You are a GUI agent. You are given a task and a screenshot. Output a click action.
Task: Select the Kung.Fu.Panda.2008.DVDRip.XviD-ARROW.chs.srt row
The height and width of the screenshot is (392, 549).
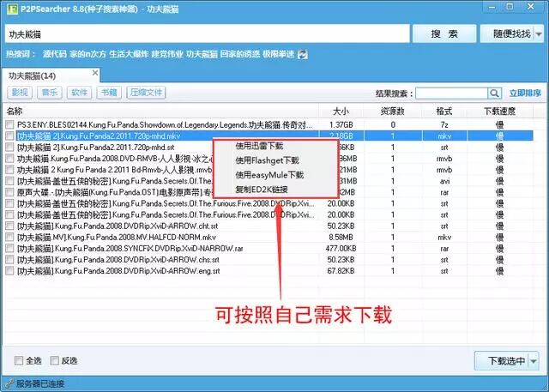tap(268, 260)
